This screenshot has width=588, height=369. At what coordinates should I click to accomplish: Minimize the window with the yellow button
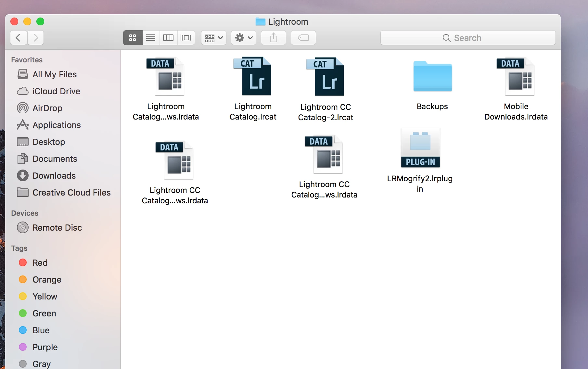(x=27, y=21)
